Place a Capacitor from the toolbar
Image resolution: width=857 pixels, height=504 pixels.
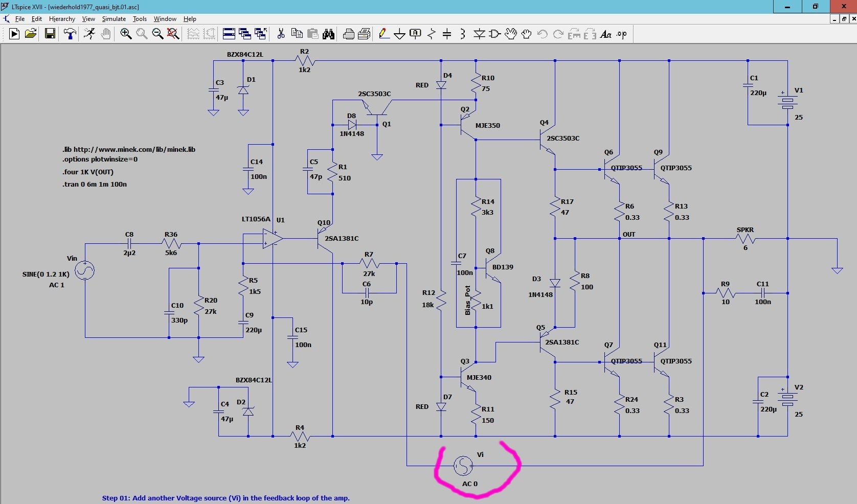[x=447, y=34]
